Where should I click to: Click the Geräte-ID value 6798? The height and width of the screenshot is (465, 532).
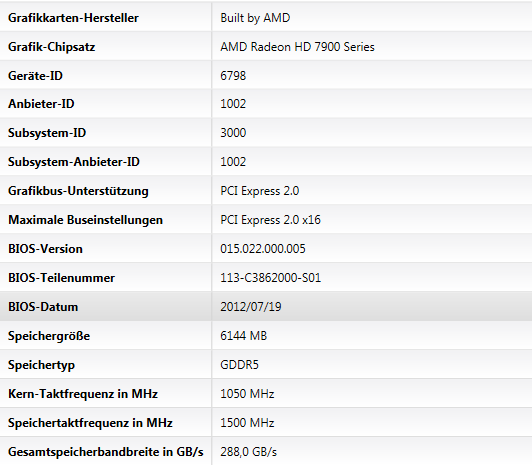(x=233, y=76)
